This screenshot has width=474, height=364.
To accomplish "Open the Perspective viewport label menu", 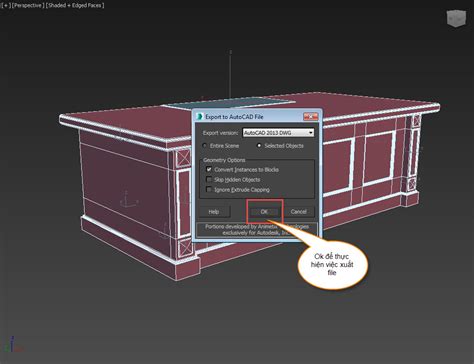I will pyautogui.click(x=28, y=5).
